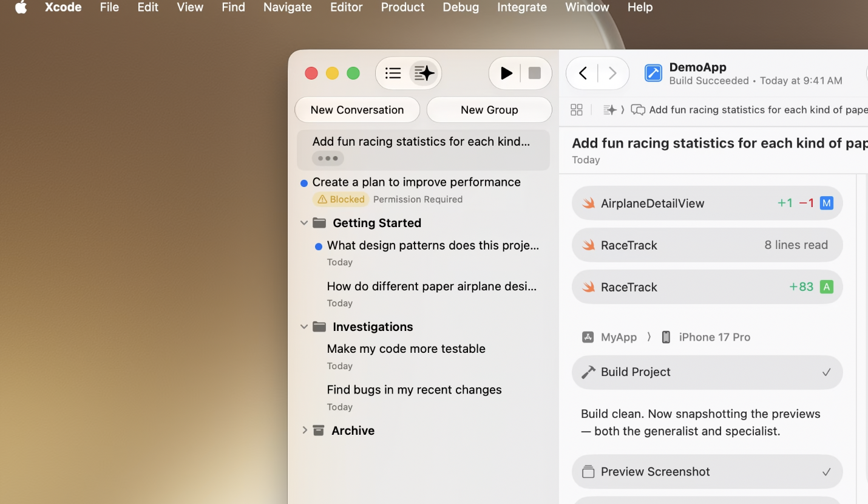
Task: Select the 'Add fun racing statistics' conversation
Action: pyautogui.click(x=423, y=149)
